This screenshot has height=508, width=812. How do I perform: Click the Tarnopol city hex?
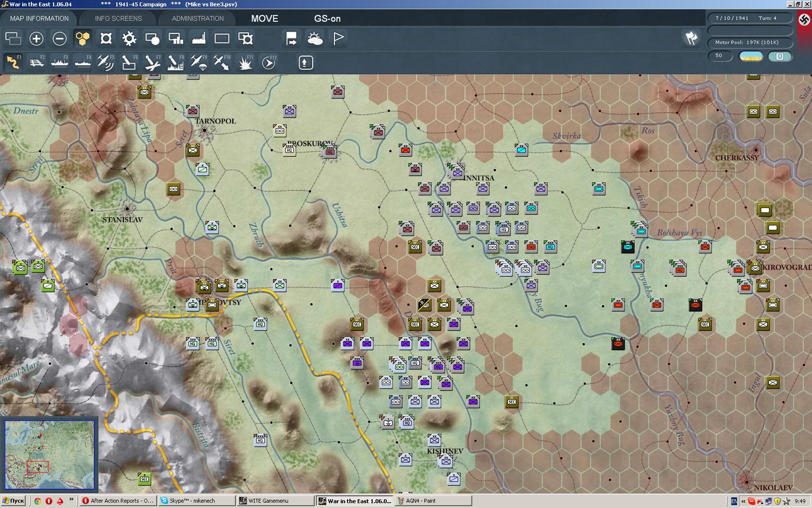coord(204,130)
